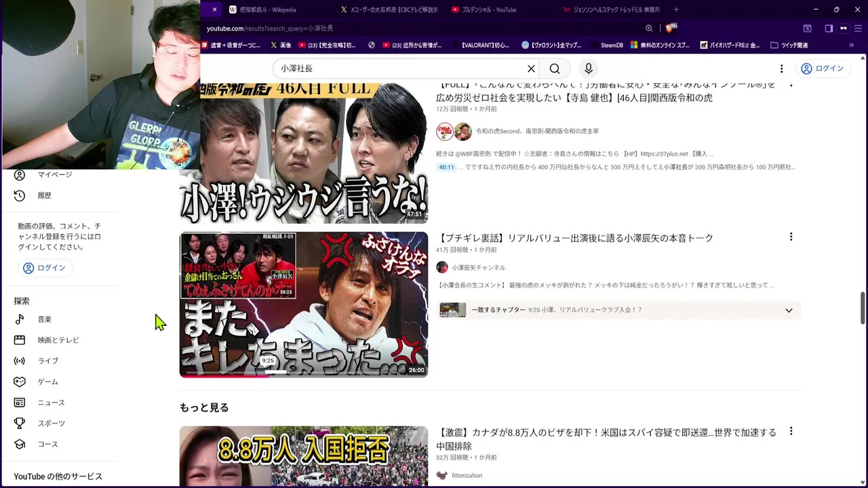
Task: Click the sidebar ログイン button
Action: tap(45, 268)
